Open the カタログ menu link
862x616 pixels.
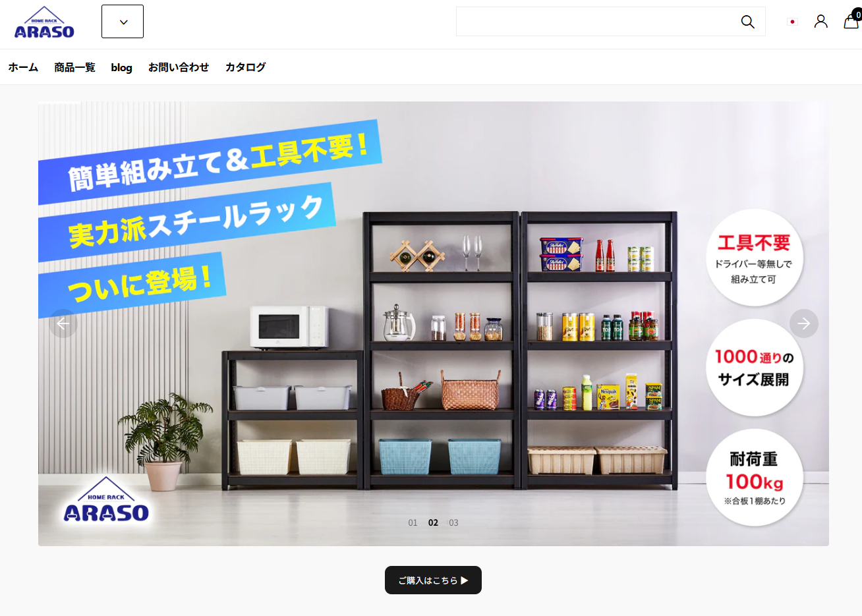click(246, 67)
